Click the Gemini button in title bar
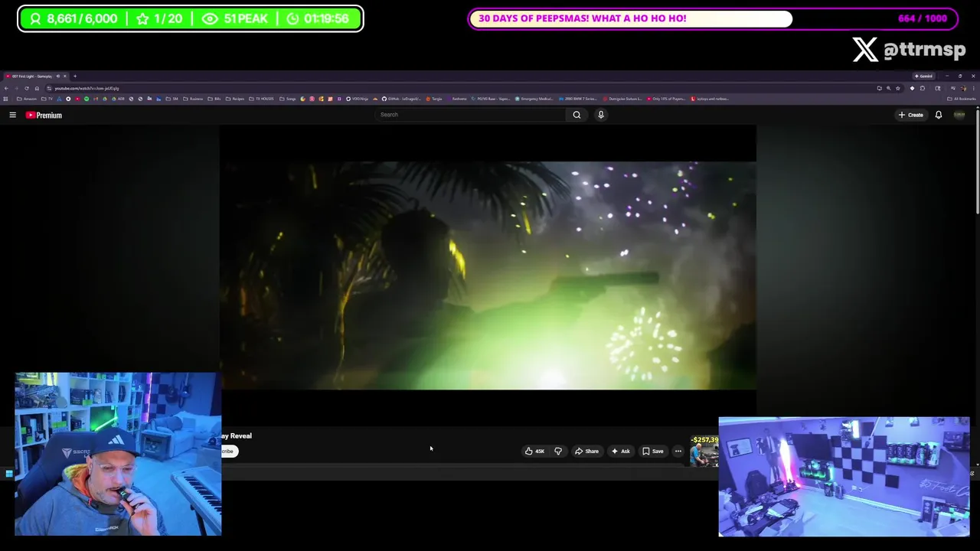This screenshot has height=551, width=980. click(923, 76)
